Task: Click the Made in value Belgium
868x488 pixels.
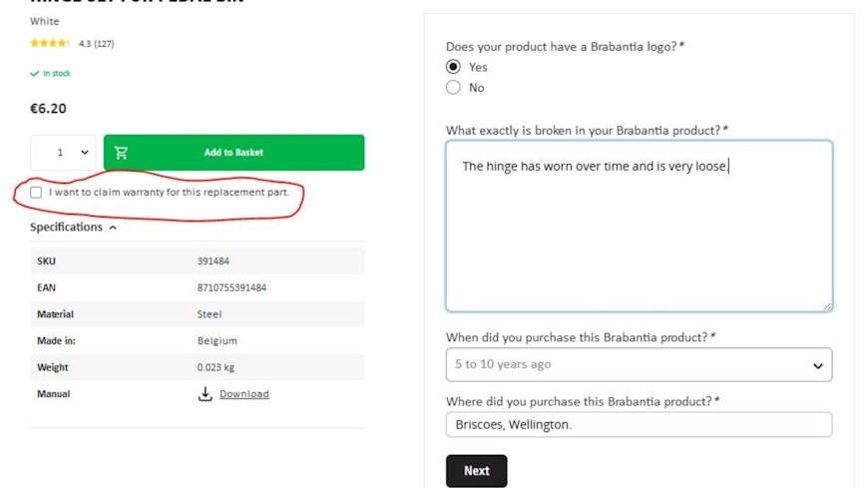Action: pos(217,340)
